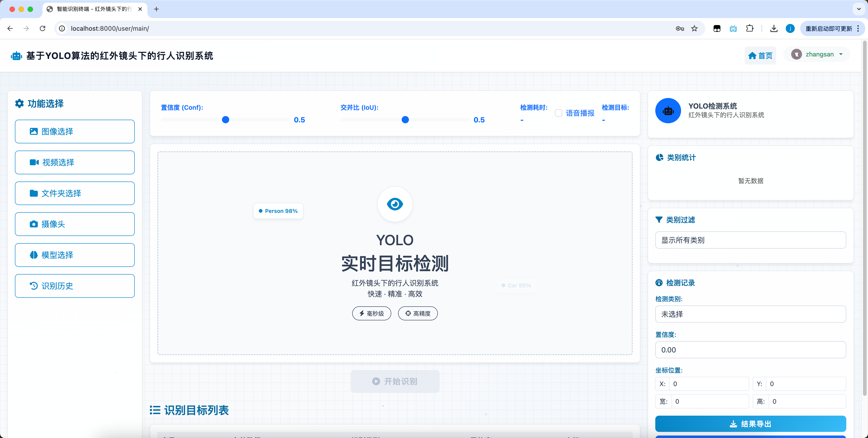Screen dimensions: 868x438
Task: Open browser downloads icon
Action: (x=774, y=29)
